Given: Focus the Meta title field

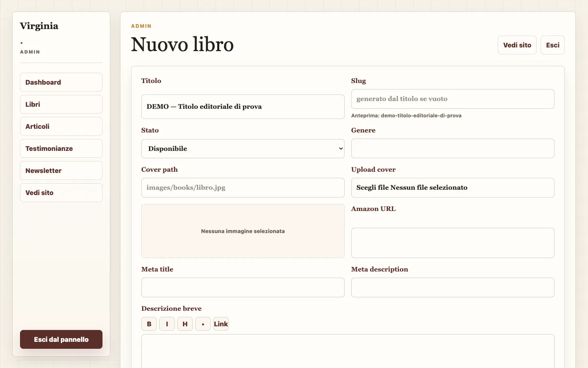Looking at the screenshot, I should (243, 287).
